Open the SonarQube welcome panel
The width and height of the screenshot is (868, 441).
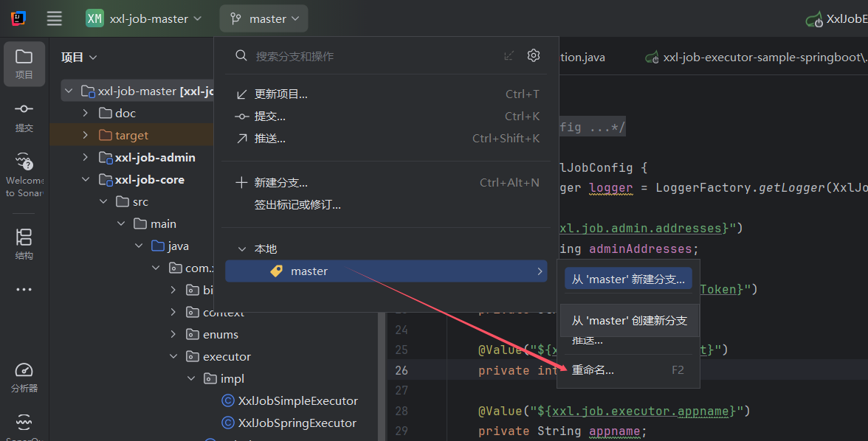(24, 174)
